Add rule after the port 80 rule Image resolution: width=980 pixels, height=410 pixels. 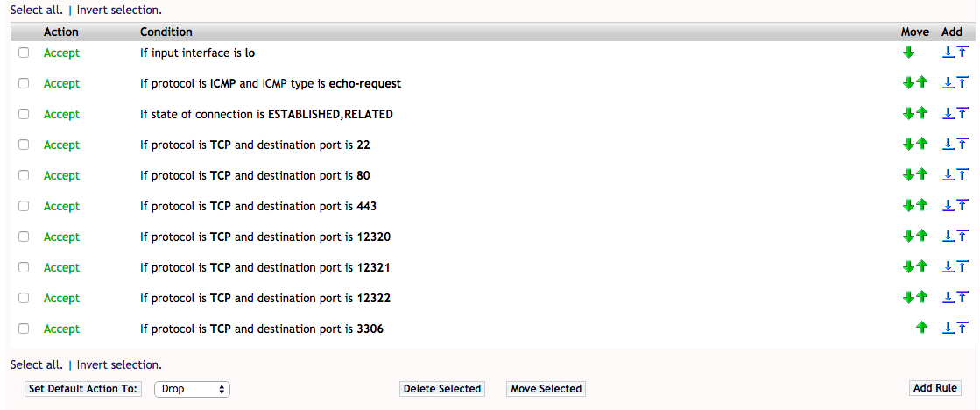[948, 175]
